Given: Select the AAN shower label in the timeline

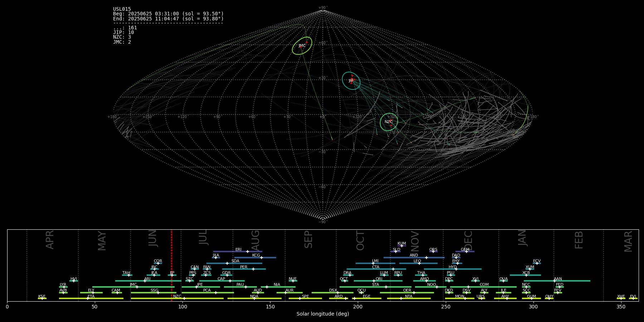Looking at the screenshot, I should [558, 279].
